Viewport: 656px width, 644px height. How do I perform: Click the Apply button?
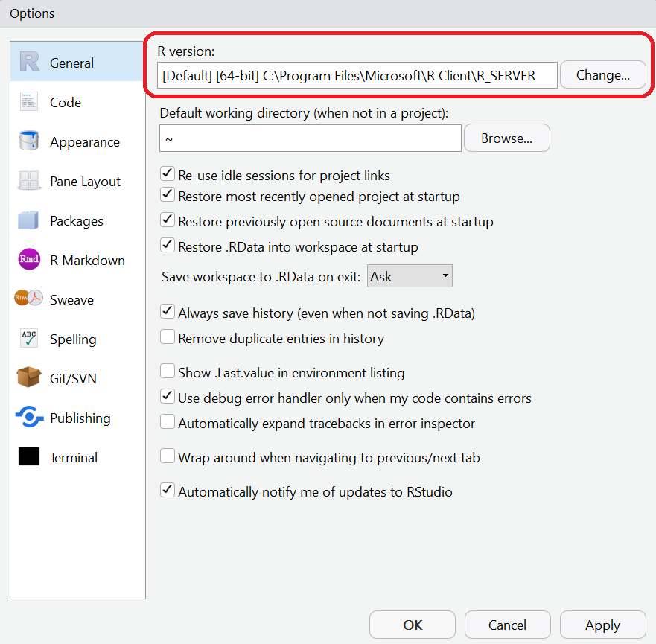(x=603, y=625)
